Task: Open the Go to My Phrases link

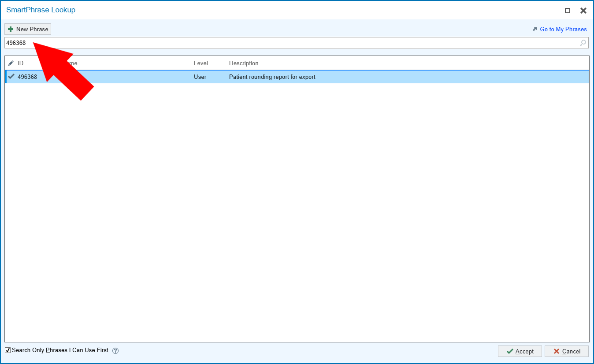Action: pos(563,29)
